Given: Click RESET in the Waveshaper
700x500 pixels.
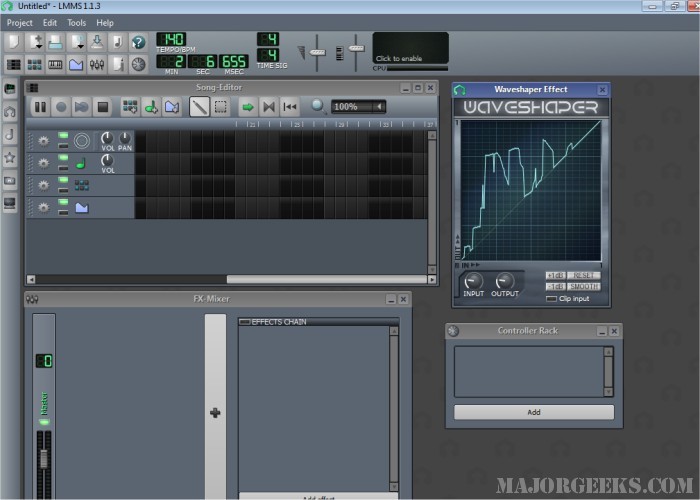Looking at the screenshot, I should pyautogui.click(x=583, y=275).
